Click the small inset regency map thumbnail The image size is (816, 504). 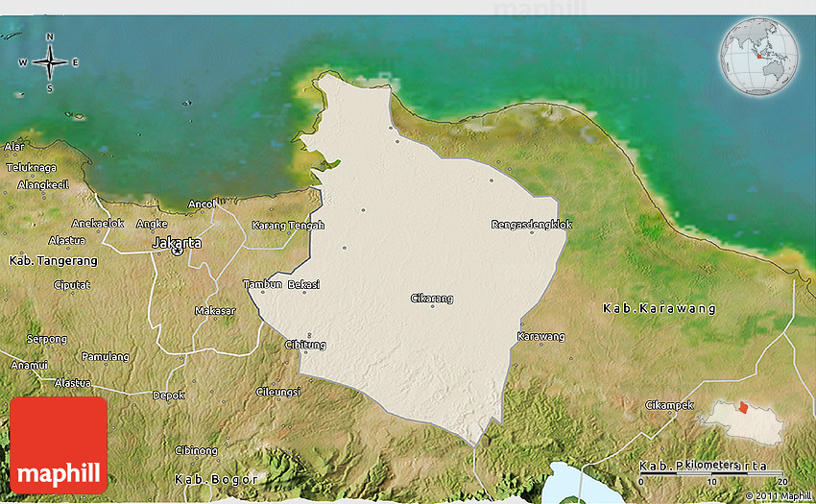point(743,422)
